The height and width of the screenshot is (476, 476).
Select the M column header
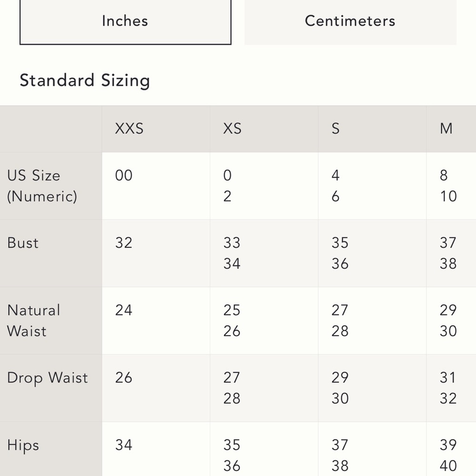tap(451, 129)
